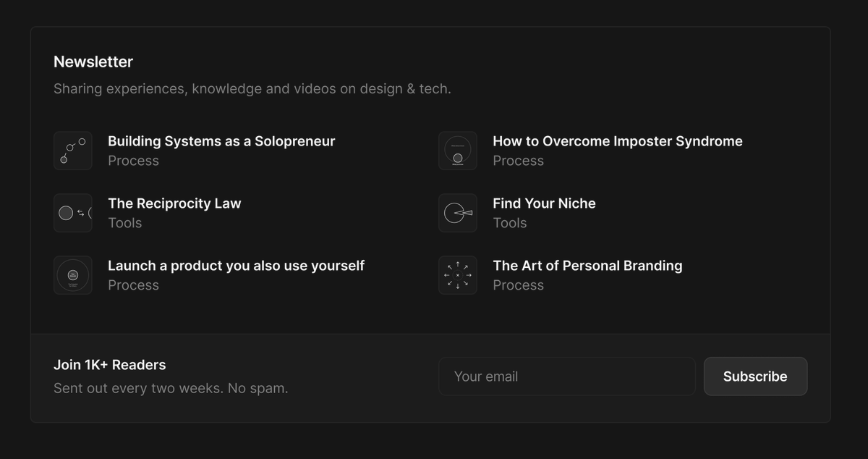The height and width of the screenshot is (459, 868).
Task: Click 'Process' label under Personal Branding
Action: pyautogui.click(x=518, y=285)
